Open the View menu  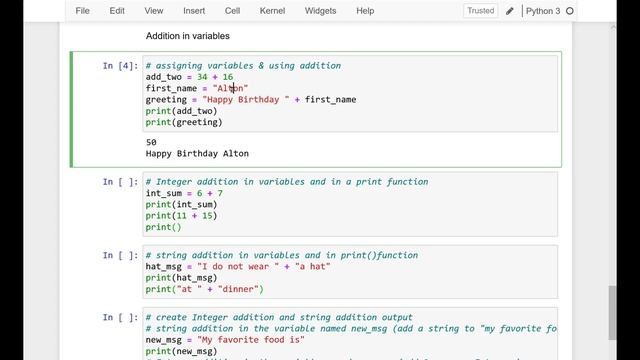(153, 11)
